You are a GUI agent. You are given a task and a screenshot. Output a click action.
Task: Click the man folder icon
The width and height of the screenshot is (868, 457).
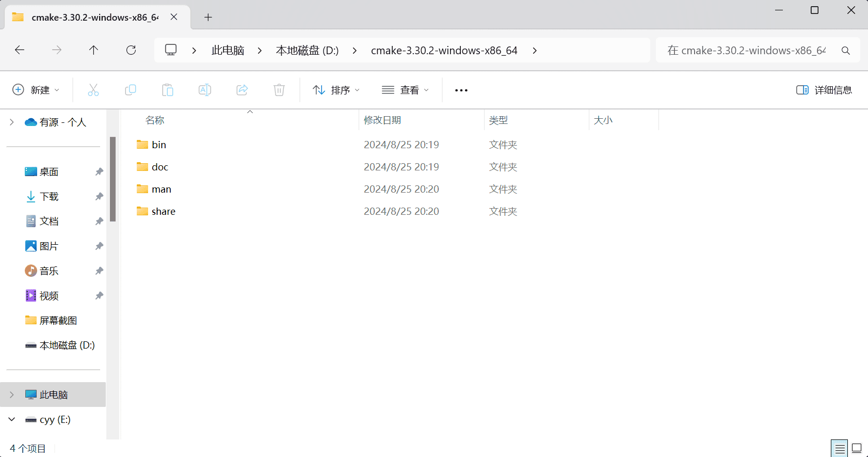142,189
